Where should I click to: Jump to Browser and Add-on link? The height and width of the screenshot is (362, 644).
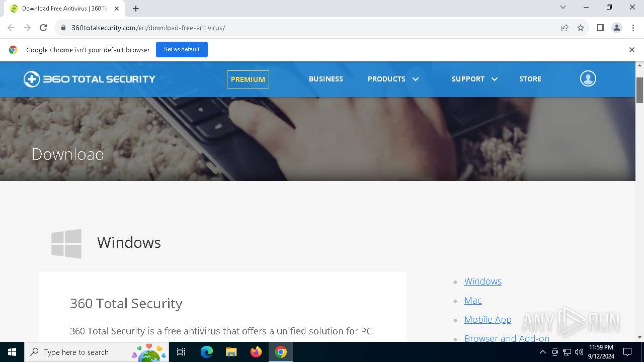[x=507, y=338]
